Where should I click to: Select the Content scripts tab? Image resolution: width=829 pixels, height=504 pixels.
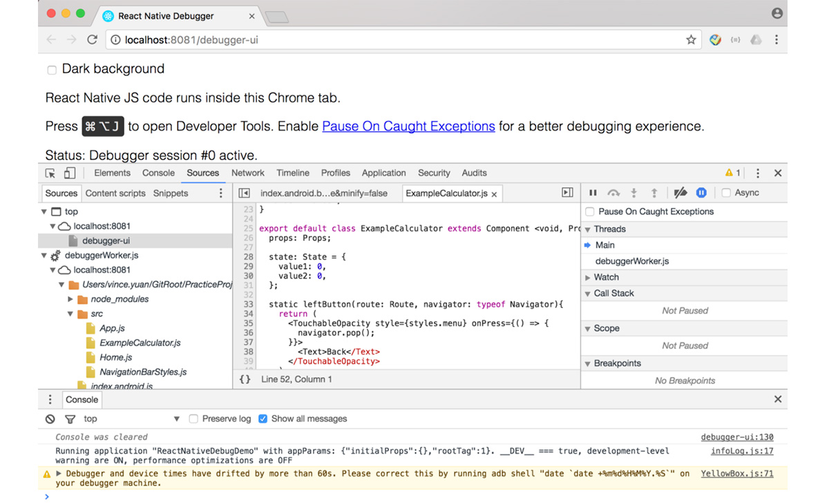pos(115,193)
